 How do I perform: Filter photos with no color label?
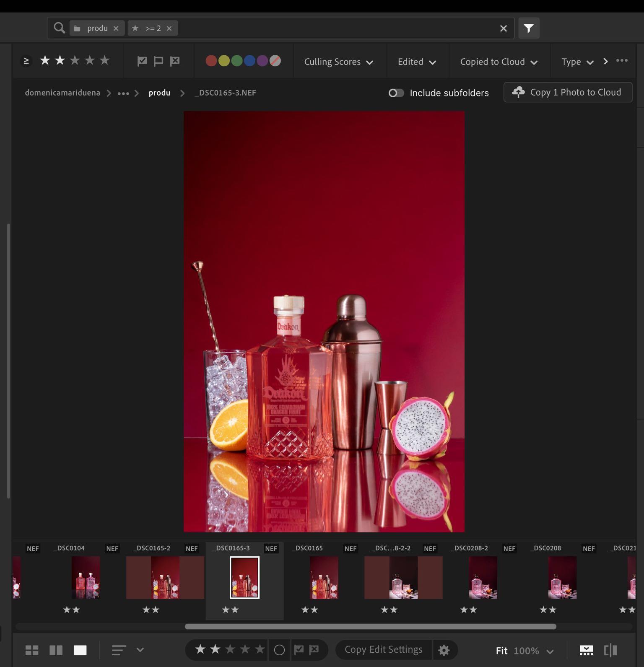click(x=275, y=61)
